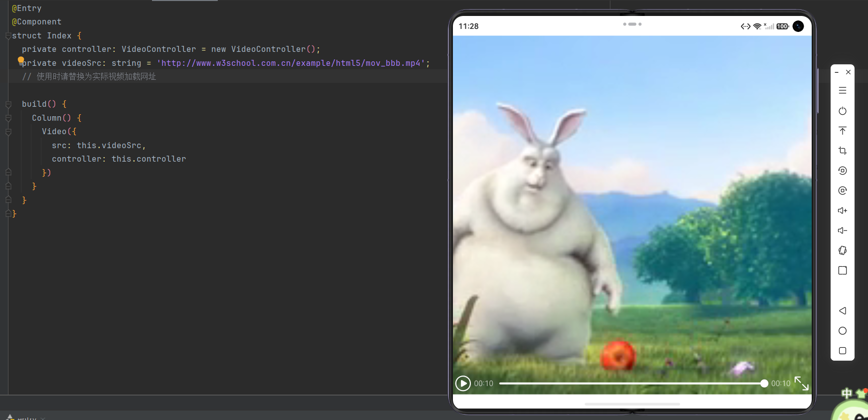Click the emulator tilted-device rotate icon
The image size is (868, 420).
point(843,250)
